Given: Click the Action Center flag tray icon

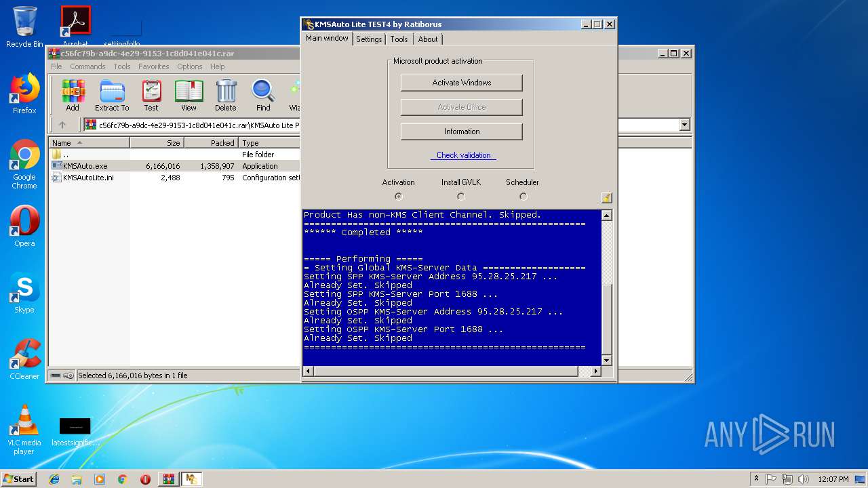Looking at the screenshot, I should pyautogui.click(x=771, y=479).
